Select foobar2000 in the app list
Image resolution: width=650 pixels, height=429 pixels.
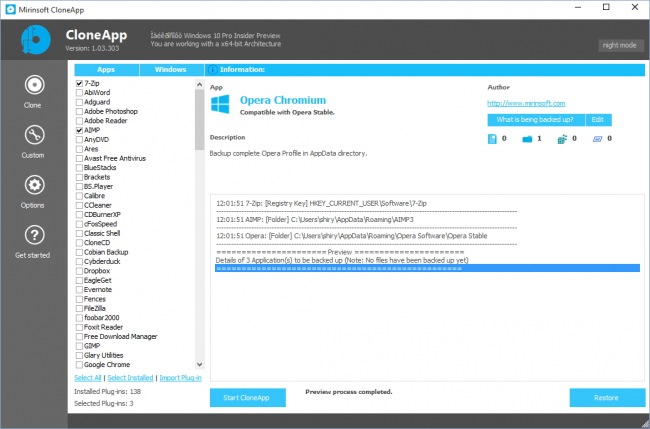(102, 318)
